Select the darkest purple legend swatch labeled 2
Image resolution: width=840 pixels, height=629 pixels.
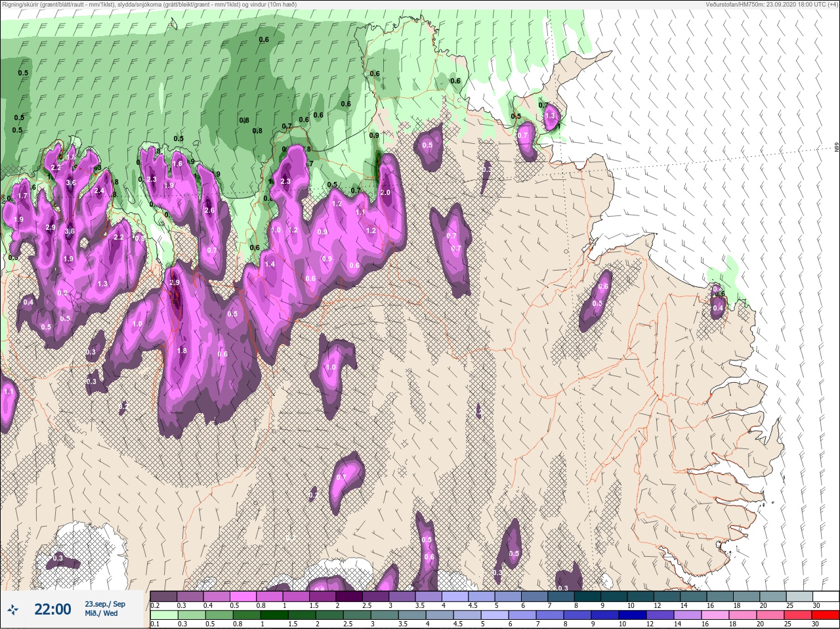pyautogui.click(x=350, y=596)
